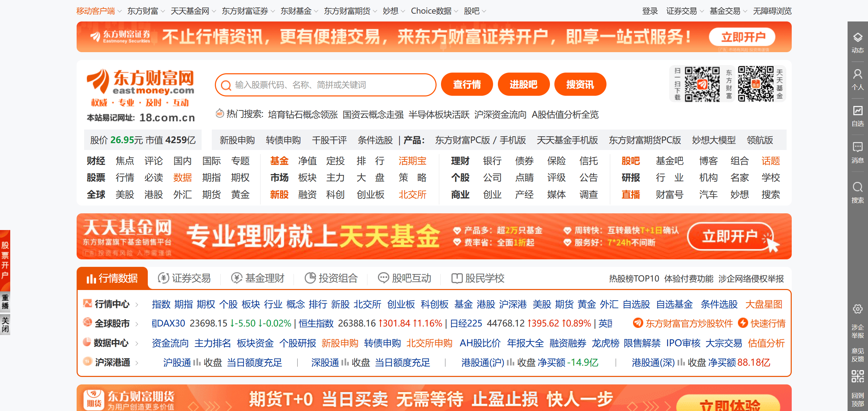Open the 新股申购 link in the data center row
868x411 pixels.
pos(340,343)
